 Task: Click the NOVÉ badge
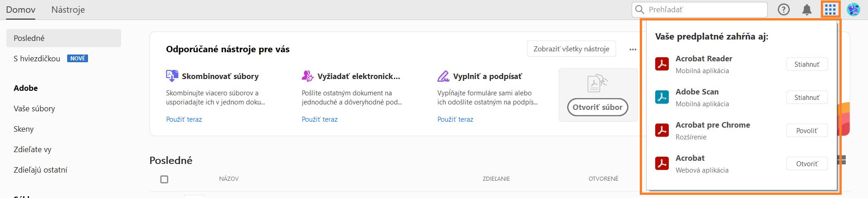[78, 59]
